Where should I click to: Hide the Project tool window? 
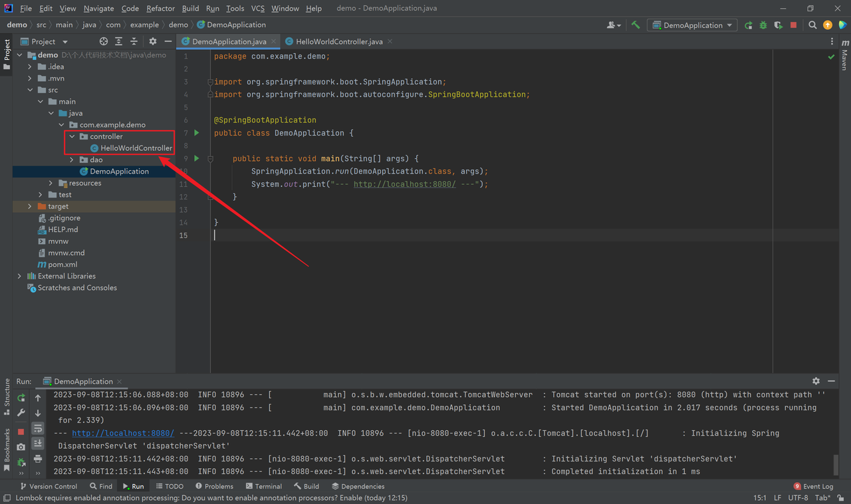point(168,41)
